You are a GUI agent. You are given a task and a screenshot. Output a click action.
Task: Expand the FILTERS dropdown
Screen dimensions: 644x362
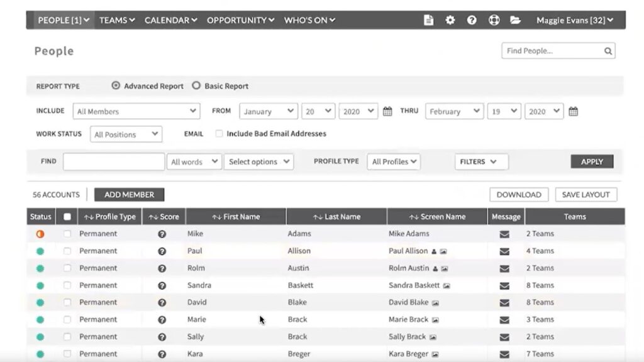click(x=481, y=162)
